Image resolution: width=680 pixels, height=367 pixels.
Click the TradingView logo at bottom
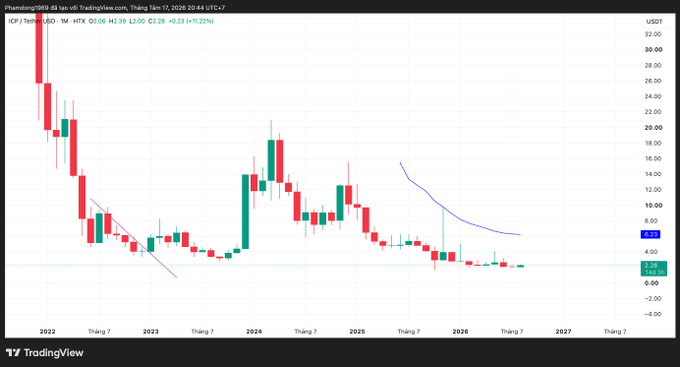pos(45,353)
